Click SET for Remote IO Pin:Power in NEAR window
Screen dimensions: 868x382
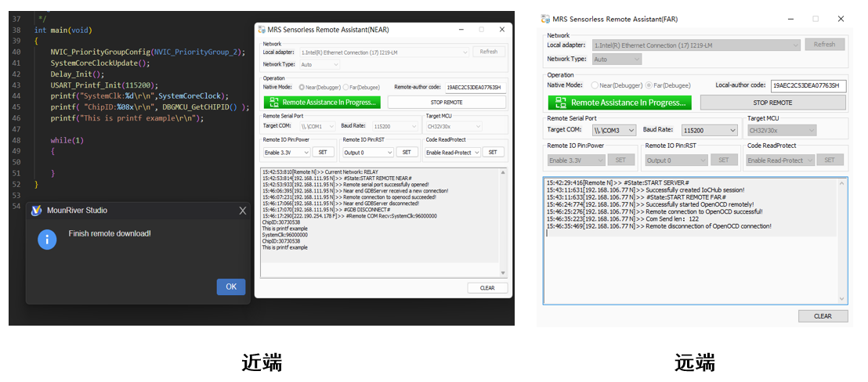point(324,152)
